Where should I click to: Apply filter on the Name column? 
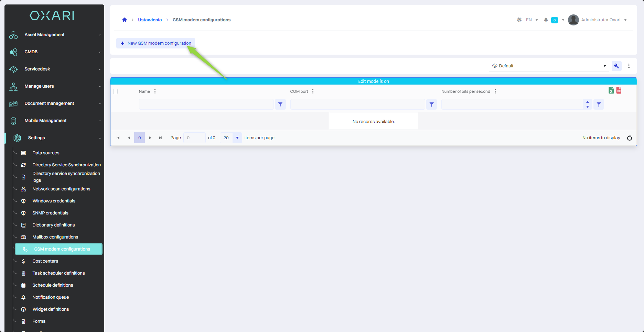click(x=280, y=104)
